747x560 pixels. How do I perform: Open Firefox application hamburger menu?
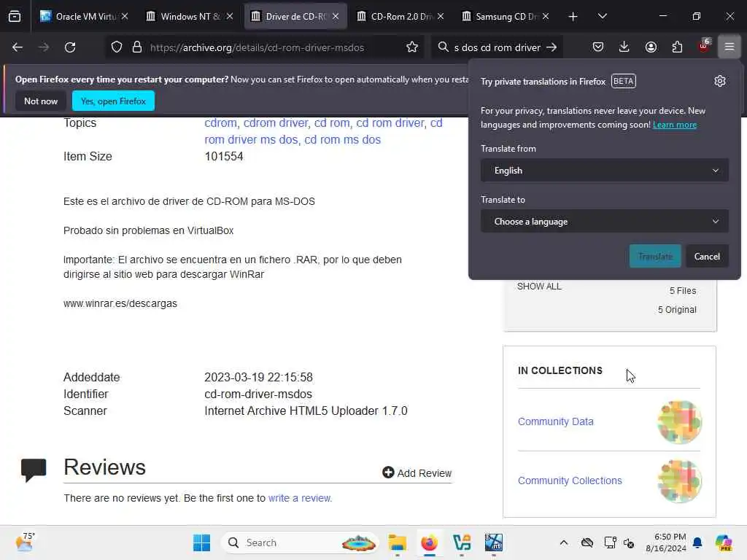(x=729, y=47)
